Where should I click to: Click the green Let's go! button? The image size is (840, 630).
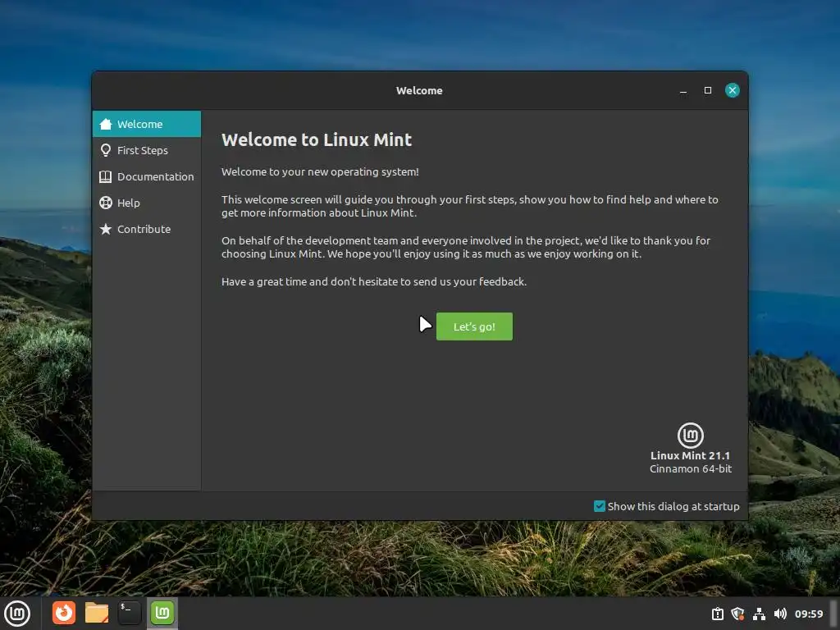click(474, 326)
